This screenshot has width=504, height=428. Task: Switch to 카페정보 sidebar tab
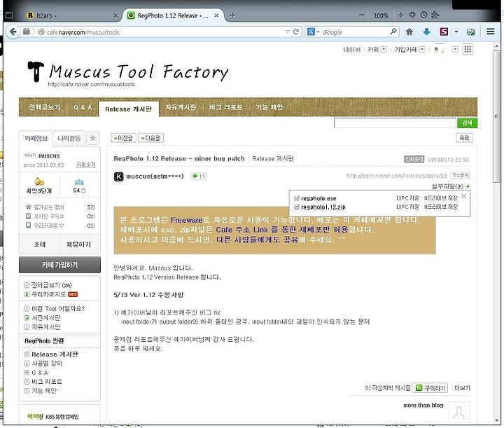(x=36, y=138)
